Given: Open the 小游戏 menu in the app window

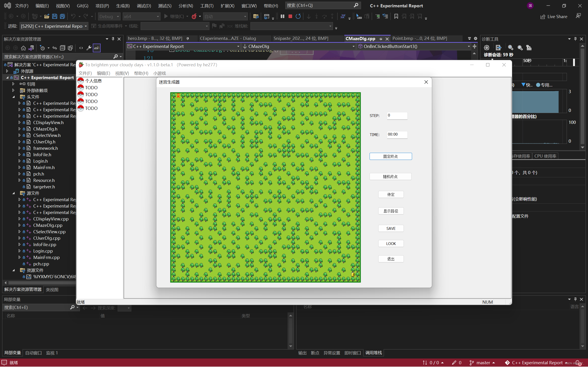Looking at the screenshot, I should (x=160, y=73).
